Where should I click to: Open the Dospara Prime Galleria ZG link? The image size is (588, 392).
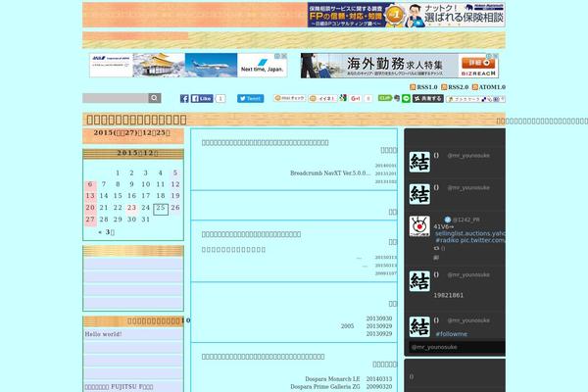click(325, 387)
